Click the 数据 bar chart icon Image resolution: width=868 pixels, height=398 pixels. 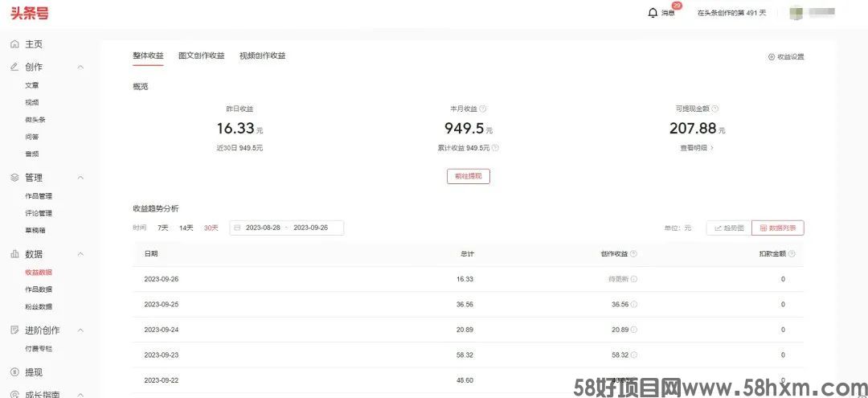click(x=15, y=254)
